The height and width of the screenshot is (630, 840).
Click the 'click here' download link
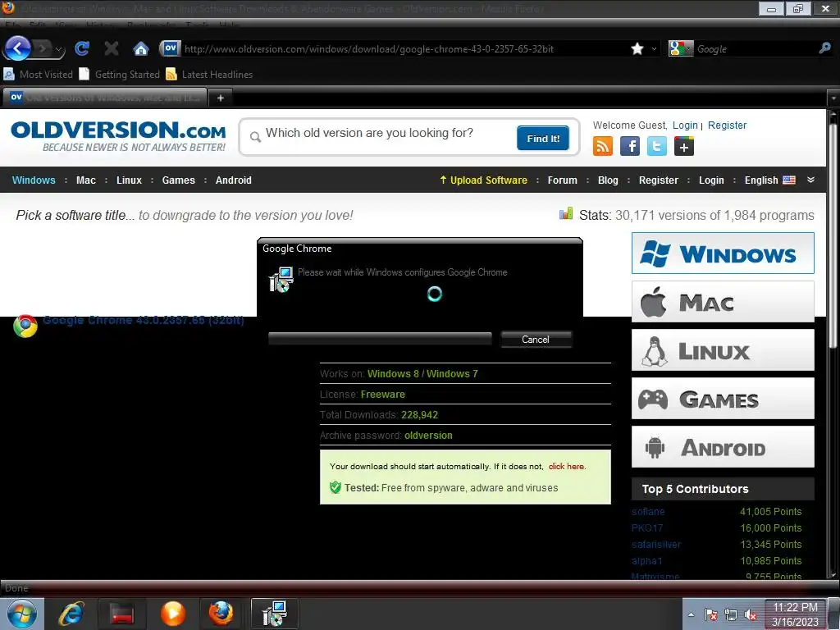point(566,466)
